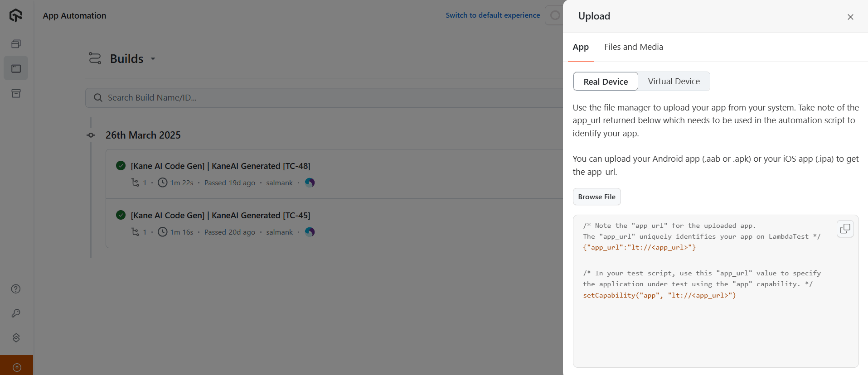The image size is (868, 375).
Task: Click the user avatar in TC-45 row
Action: point(310,232)
